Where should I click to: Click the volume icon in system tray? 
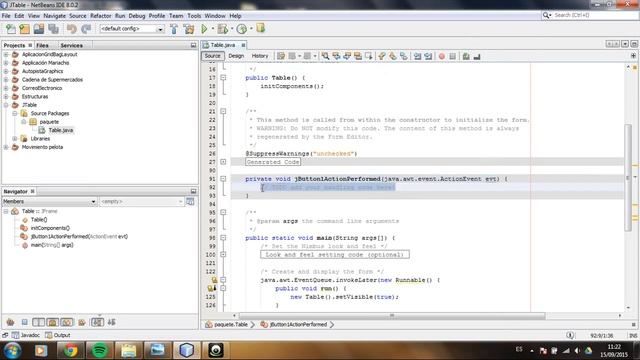click(577, 350)
